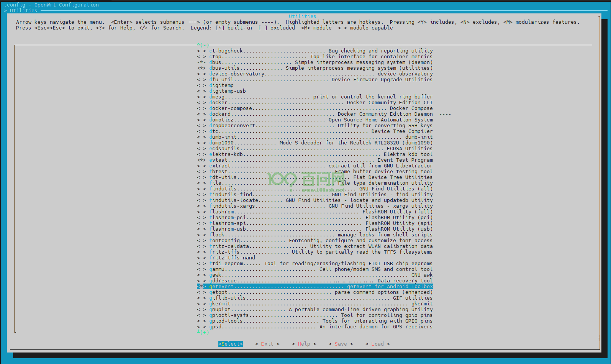Enable the docker-compose package checkbox
Image resolution: width=611 pixels, height=364 pixels.
point(201,108)
